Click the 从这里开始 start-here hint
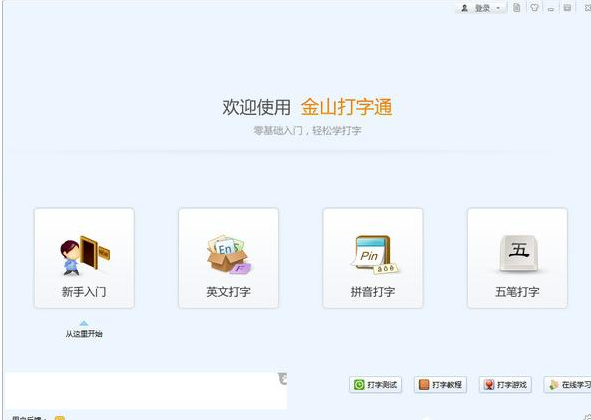591x420 pixels. pyautogui.click(x=84, y=334)
